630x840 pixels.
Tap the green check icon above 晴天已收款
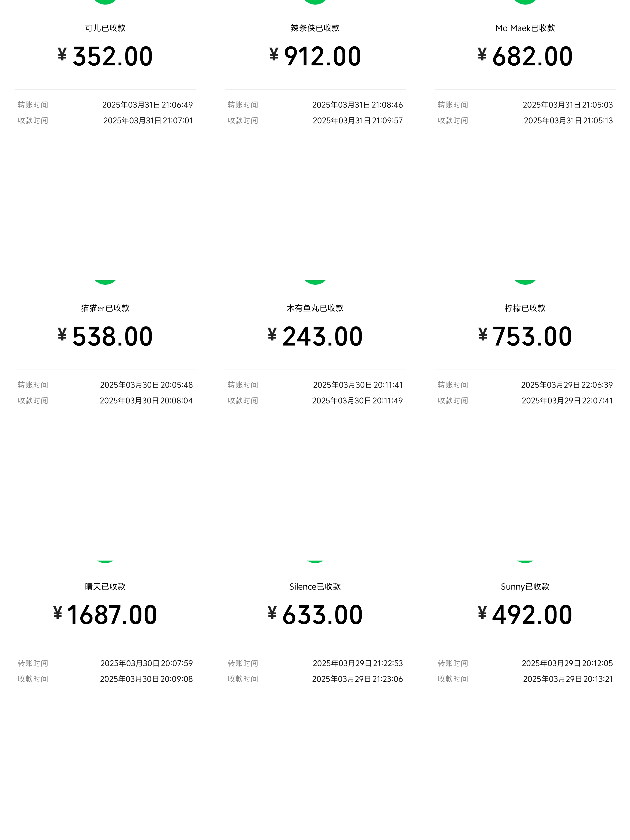pos(105,561)
